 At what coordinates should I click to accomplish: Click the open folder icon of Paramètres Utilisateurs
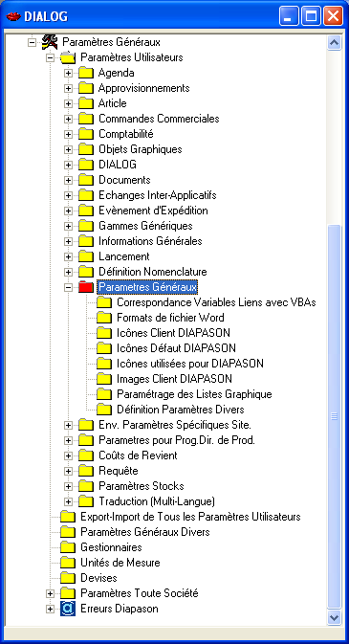pyautogui.click(x=68, y=57)
